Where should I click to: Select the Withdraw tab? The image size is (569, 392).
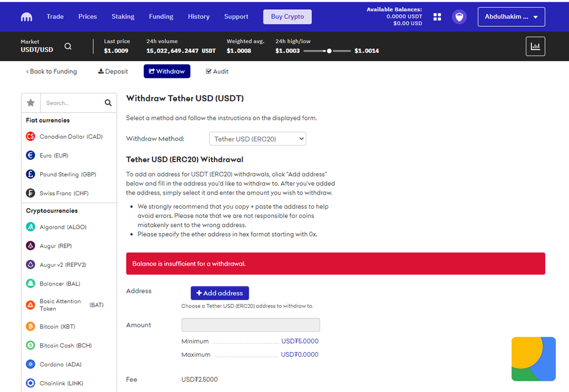pos(167,72)
